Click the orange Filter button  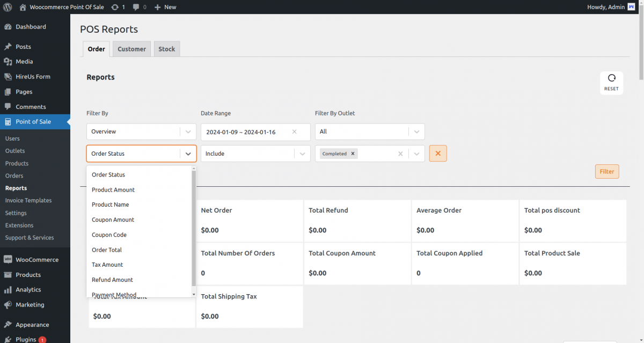coord(607,172)
